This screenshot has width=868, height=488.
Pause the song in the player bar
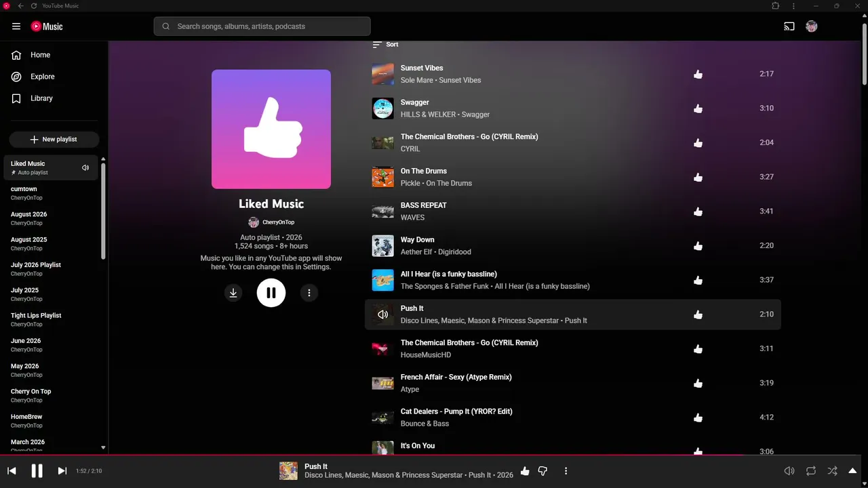pos(37,471)
